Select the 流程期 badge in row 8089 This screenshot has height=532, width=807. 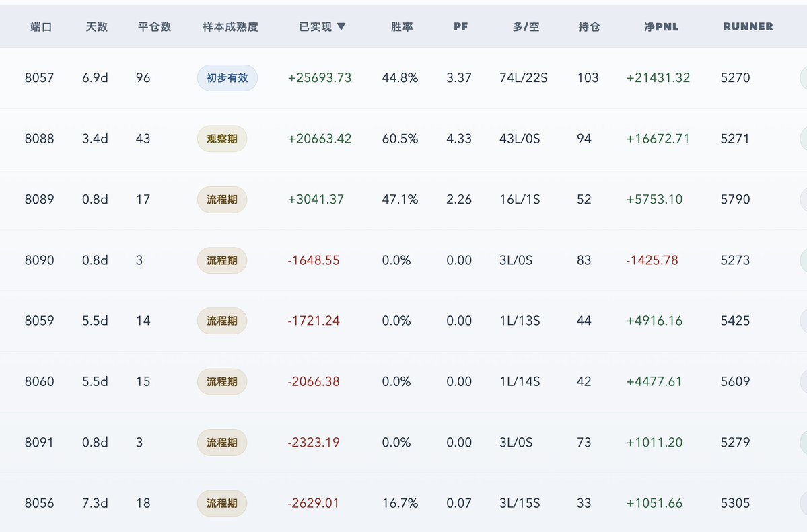222,199
